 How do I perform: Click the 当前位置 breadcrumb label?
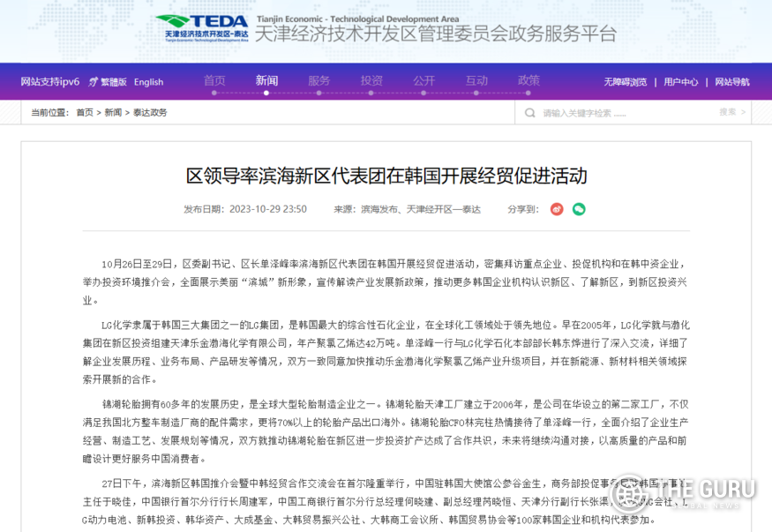pyautogui.click(x=49, y=112)
